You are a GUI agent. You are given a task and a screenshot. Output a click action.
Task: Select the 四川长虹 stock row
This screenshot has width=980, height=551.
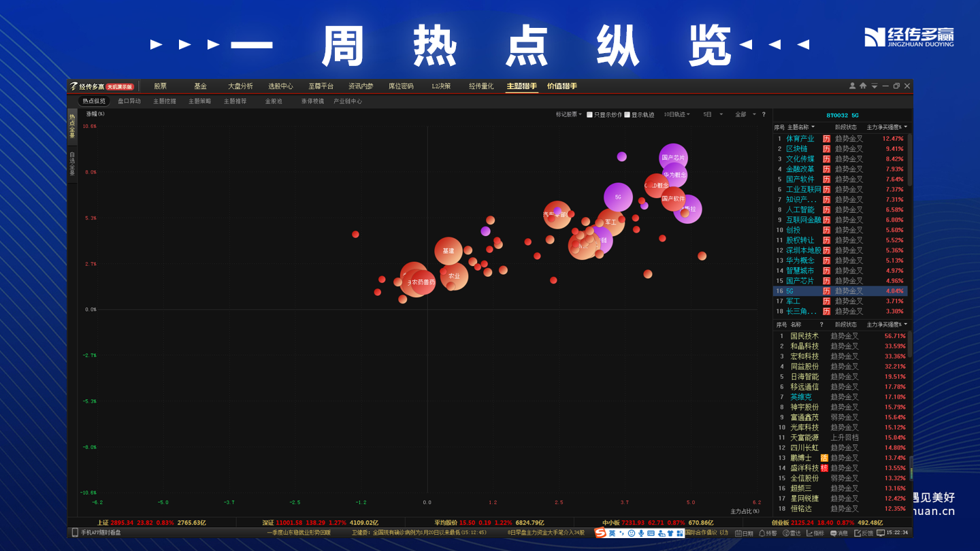(x=841, y=448)
